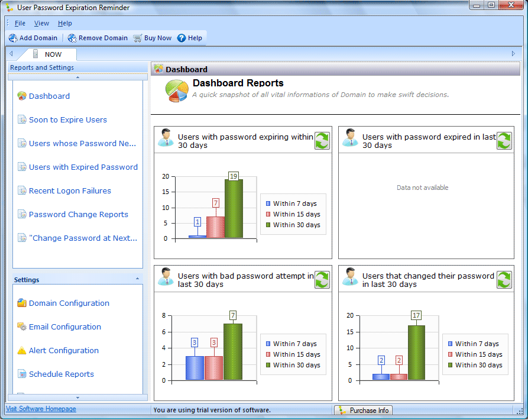Open Email Configuration settings
Viewport: 528px width, 420px height.
coord(65,327)
